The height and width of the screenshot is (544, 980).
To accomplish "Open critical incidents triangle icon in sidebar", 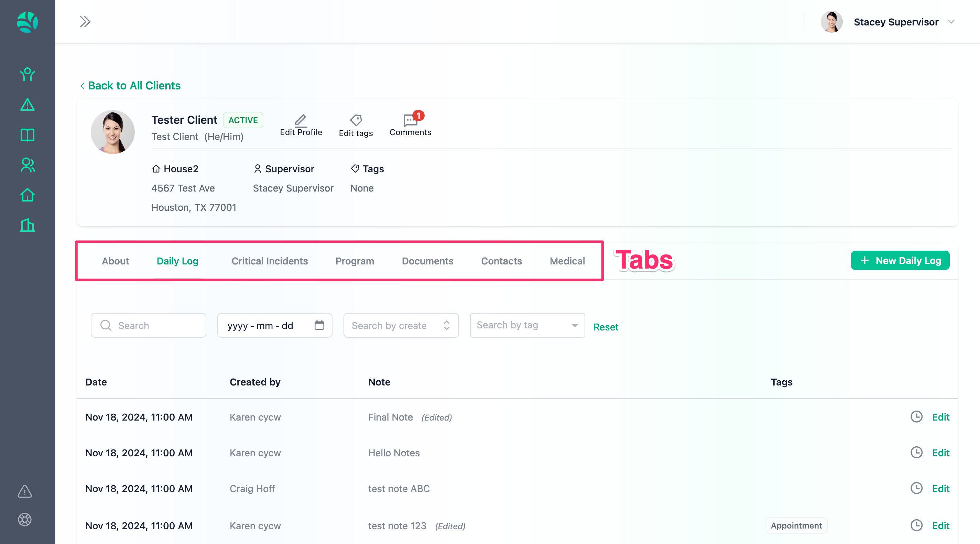I will [28, 105].
